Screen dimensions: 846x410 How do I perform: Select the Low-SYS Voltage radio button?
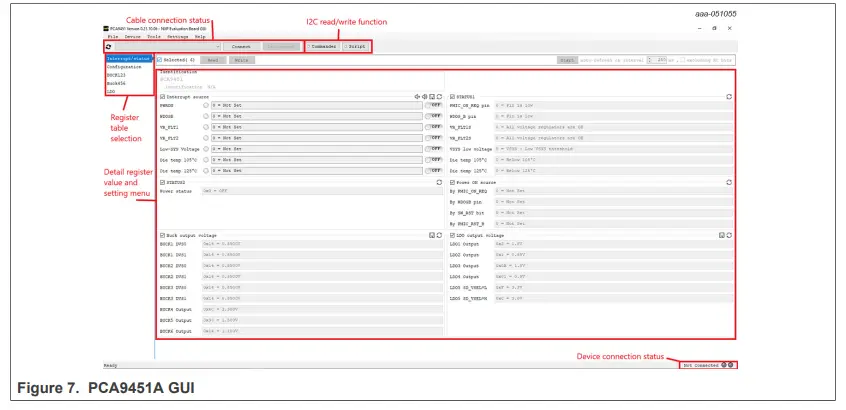pyautogui.click(x=206, y=148)
